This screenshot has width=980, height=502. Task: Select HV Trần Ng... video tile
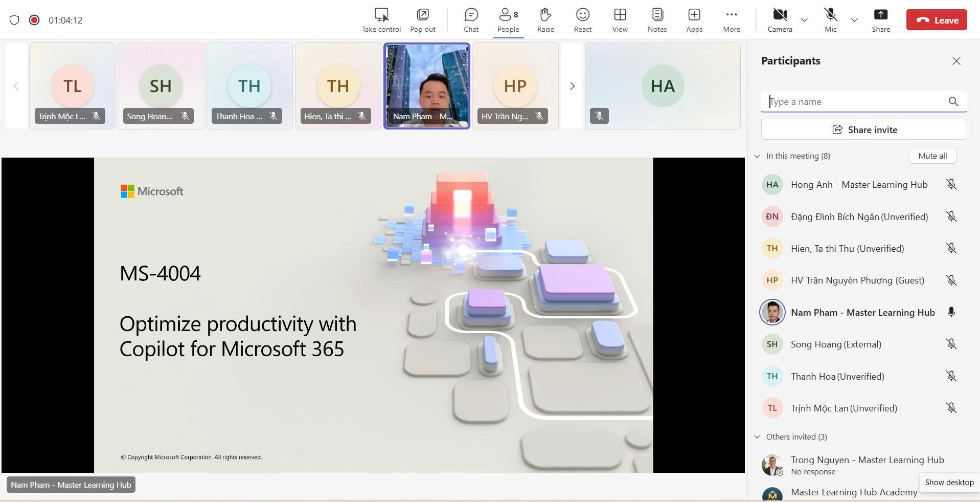pyautogui.click(x=515, y=86)
